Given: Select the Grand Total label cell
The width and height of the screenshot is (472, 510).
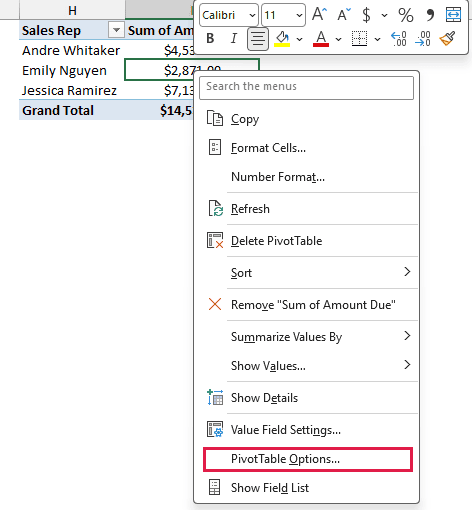Looking at the screenshot, I should (x=72, y=110).
